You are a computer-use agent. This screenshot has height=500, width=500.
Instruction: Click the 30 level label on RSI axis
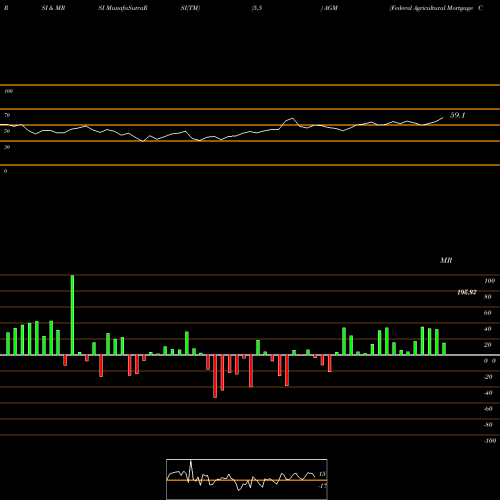7,147
